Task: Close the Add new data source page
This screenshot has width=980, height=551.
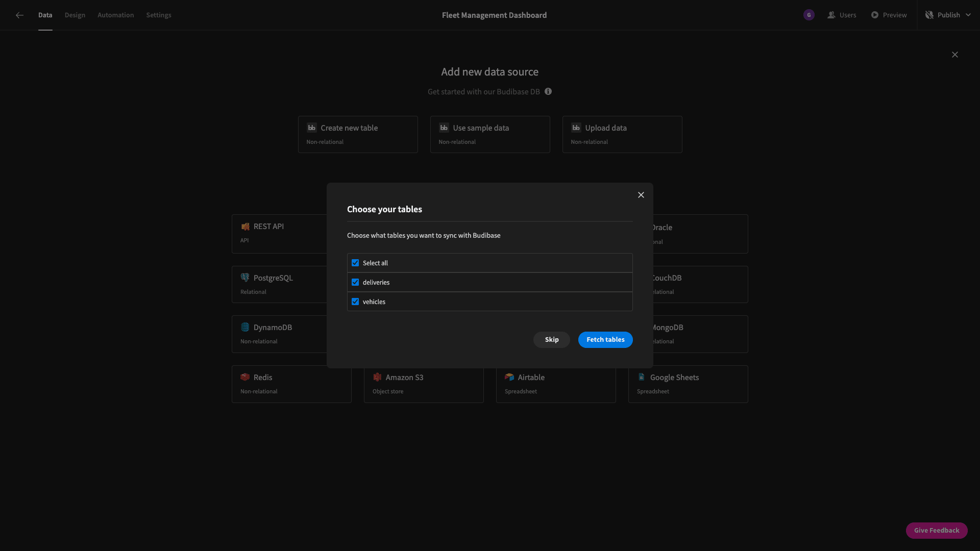Action: tap(955, 55)
